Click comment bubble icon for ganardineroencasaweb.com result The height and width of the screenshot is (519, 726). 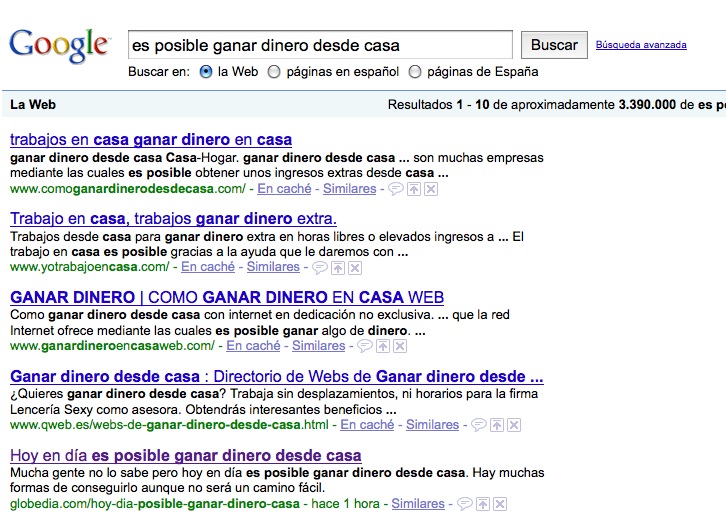click(x=365, y=346)
